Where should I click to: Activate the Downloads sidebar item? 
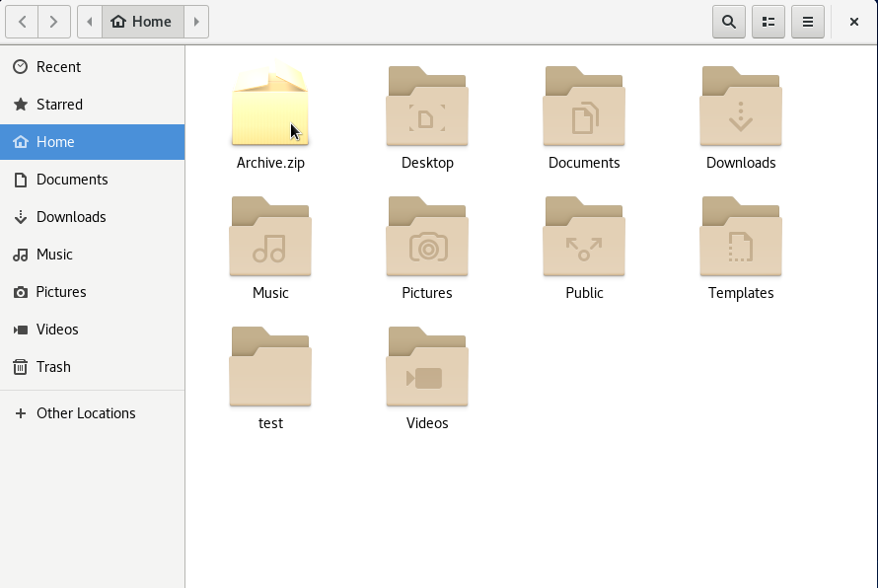point(71,216)
